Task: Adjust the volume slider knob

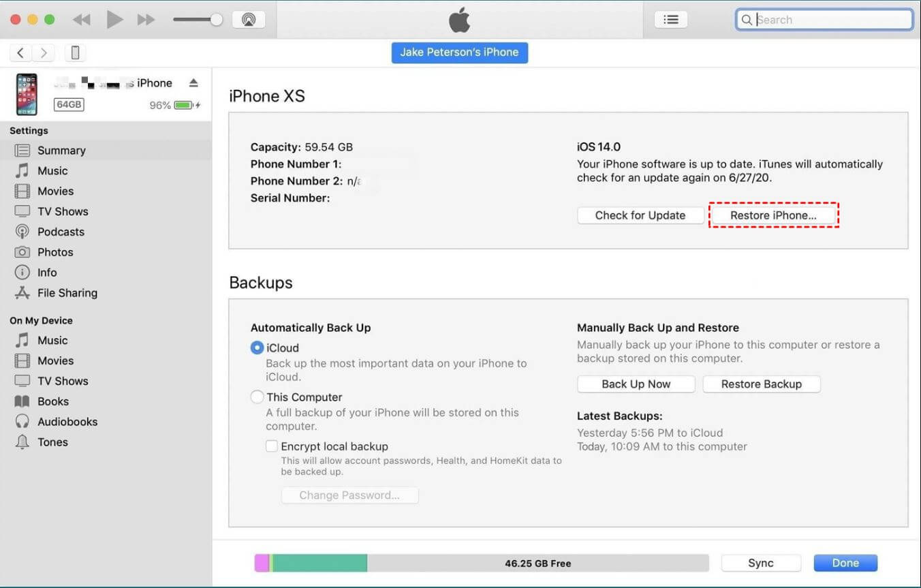Action: [216, 20]
